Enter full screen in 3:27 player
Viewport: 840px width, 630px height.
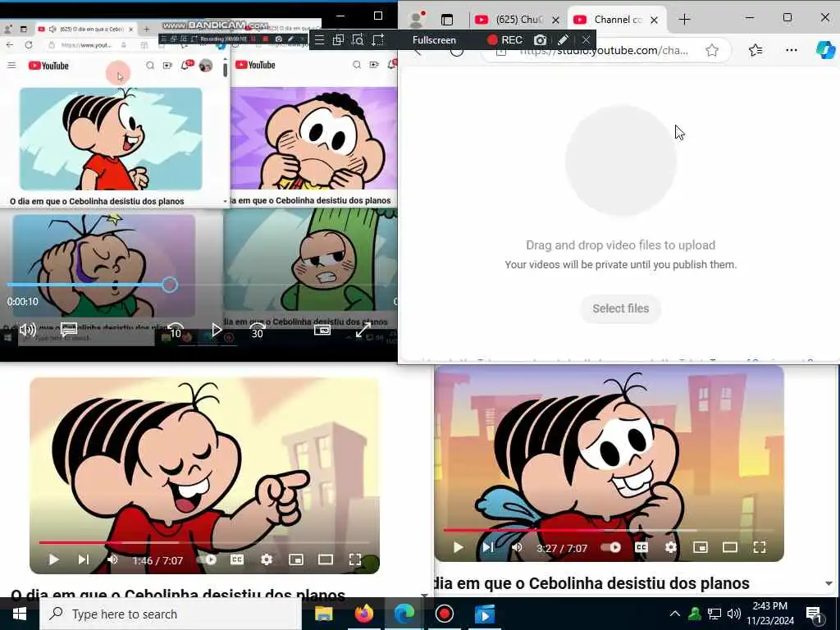(x=760, y=547)
